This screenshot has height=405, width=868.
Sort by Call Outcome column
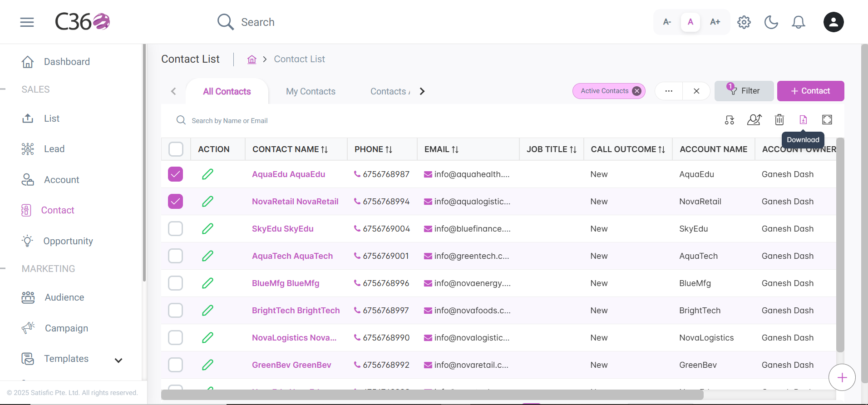pos(661,149)
